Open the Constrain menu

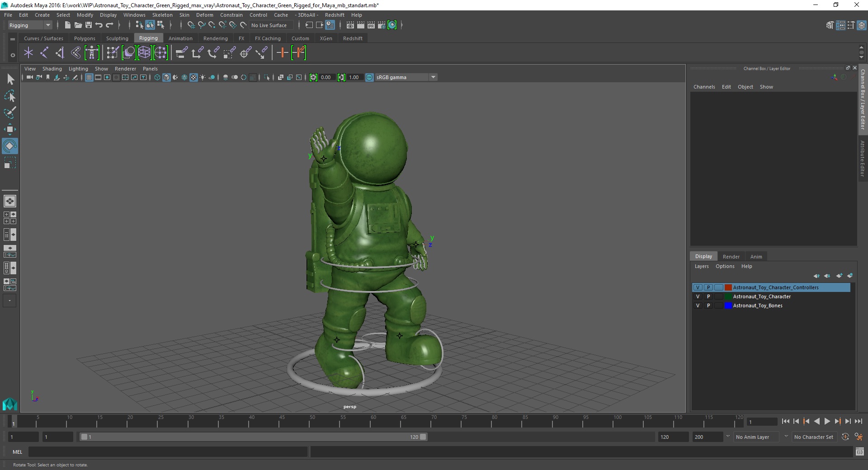coord(231,15)
